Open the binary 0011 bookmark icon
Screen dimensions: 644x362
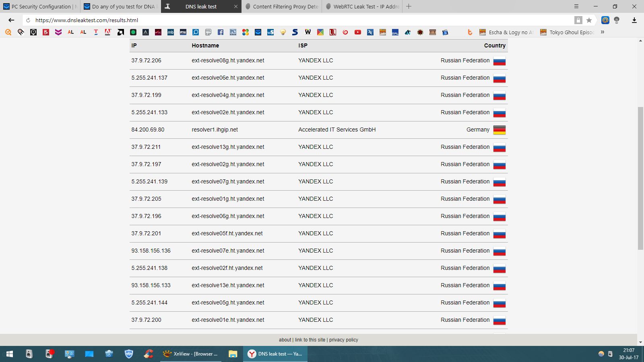(x=208, y=32)
